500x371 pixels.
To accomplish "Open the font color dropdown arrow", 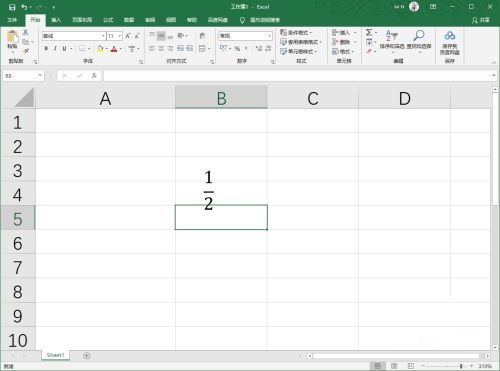I will tap(121, 49).
